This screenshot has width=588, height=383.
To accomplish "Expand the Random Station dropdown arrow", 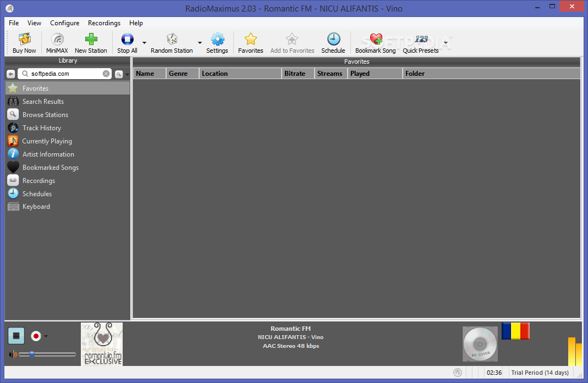I will pyautogui.click(x=200, y=43).
